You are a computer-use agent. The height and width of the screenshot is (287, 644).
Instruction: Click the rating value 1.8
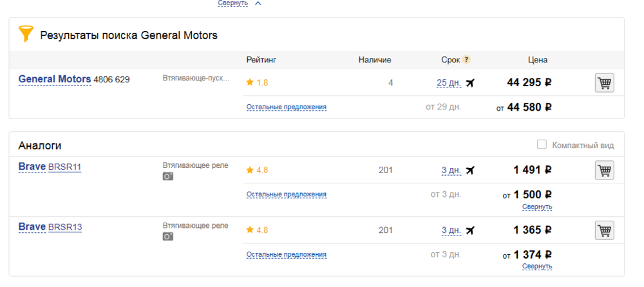262,83
